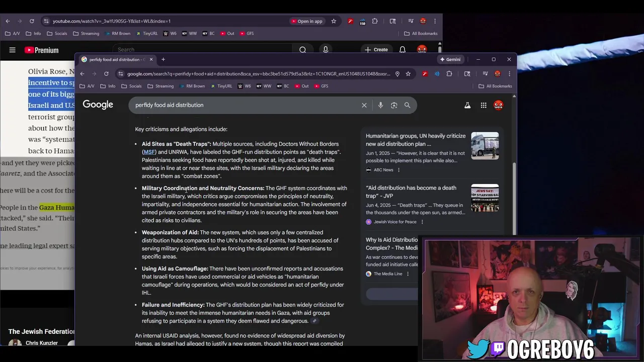
Task: Open extensions puzzle menu in Google window
Action: point(449,74)
